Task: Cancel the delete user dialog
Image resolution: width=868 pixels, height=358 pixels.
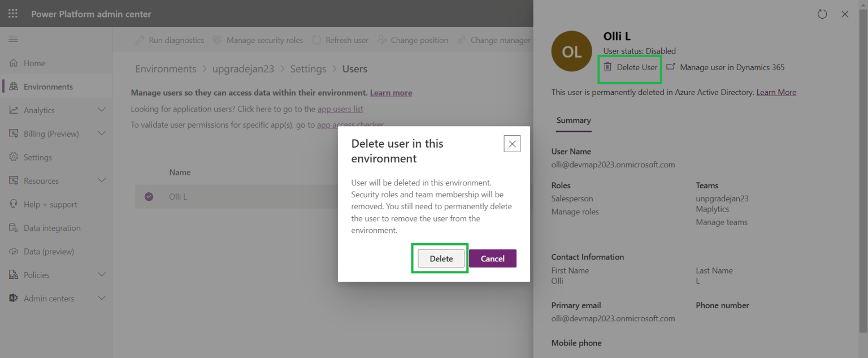Action: [492, 258]
